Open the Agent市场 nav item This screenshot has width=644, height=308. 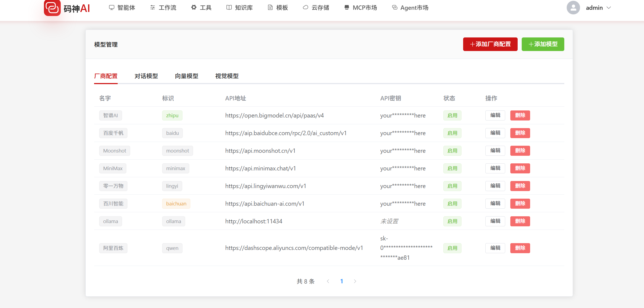click(410, 8)
